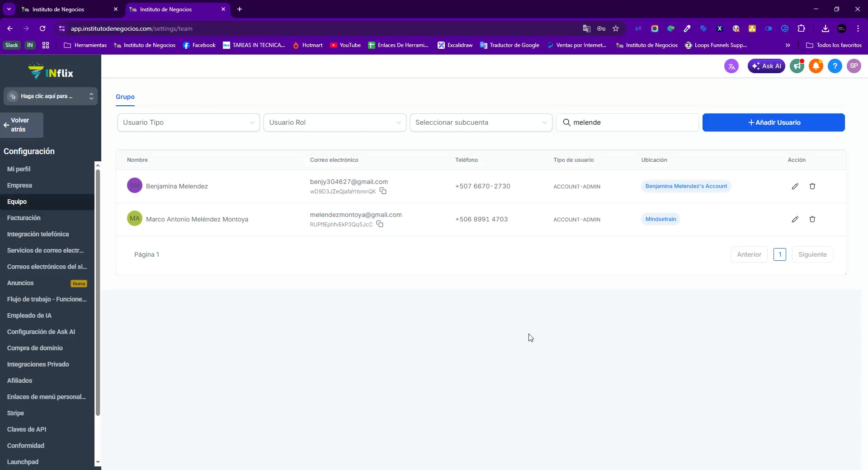Open the Usuario Tipo dropdown
This screenshot has height=470, width=868.
pyautogui.click(x=189, y=122)
